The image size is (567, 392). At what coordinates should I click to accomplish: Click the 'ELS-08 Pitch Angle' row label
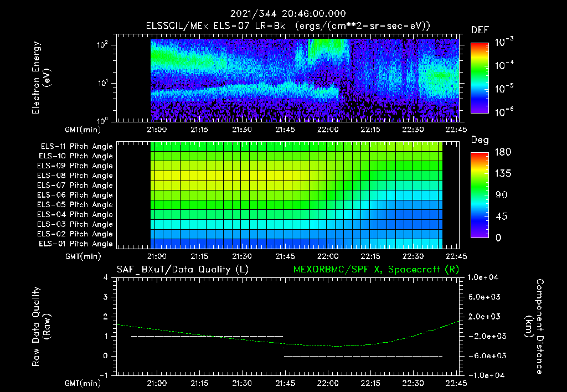[x=75, y=176]
